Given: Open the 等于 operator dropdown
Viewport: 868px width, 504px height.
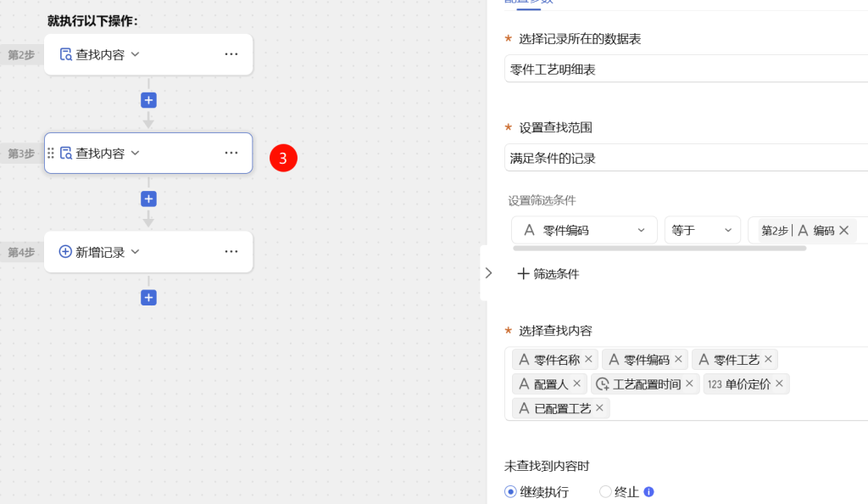Looking at the screenshot, I should coord(703,231).
